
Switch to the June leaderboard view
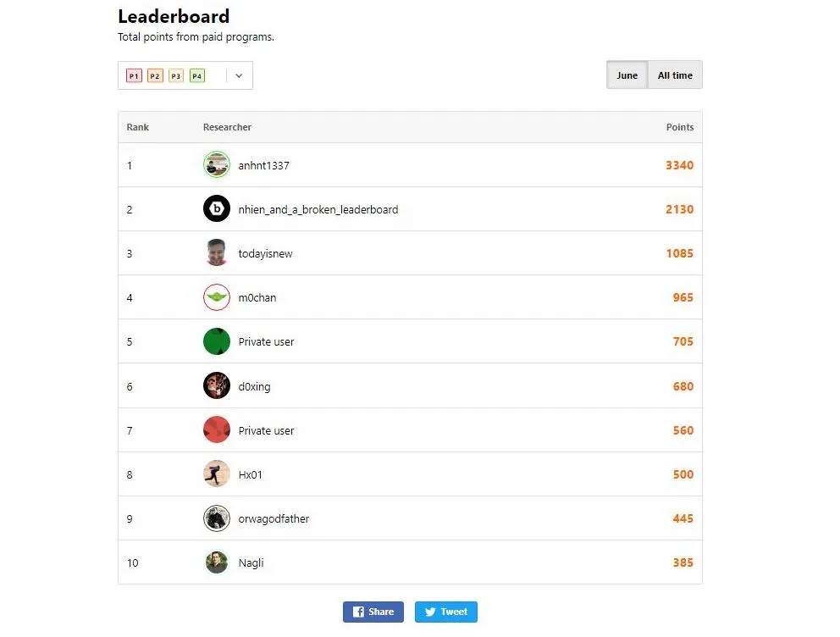pyautogui.click(x=627, y=75)
